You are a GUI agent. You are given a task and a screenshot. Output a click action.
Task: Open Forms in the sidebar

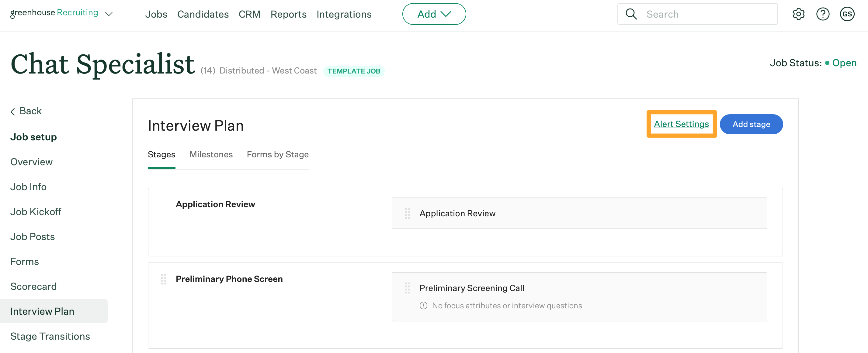coord(25,262)
